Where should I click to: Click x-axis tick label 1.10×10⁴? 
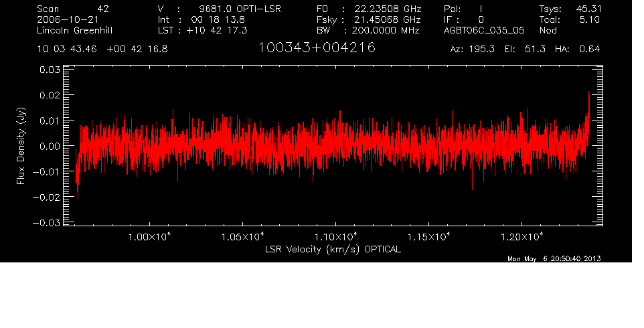[335, 236]
